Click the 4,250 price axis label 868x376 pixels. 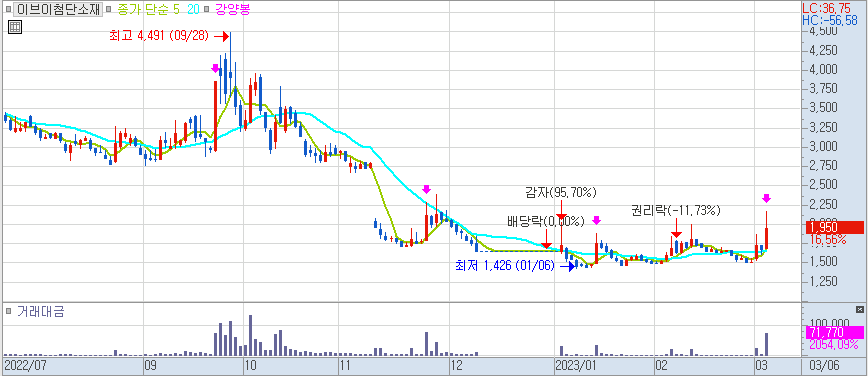point(823,51)
